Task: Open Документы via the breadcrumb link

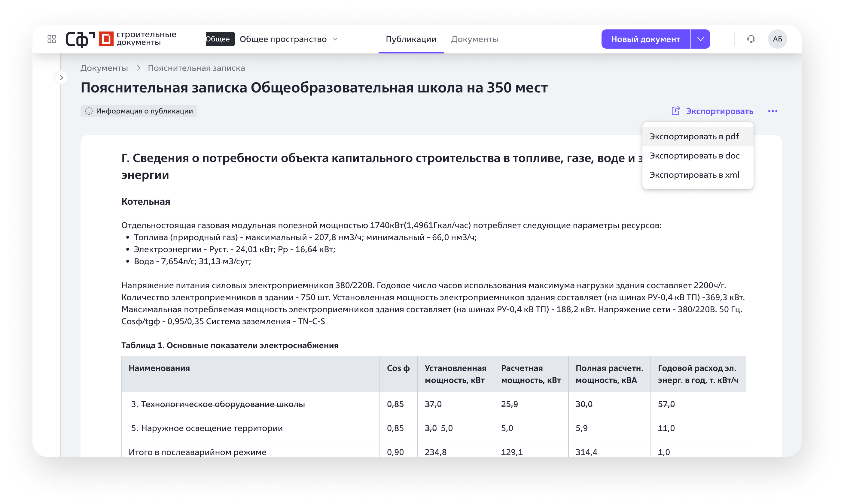Action: (x=104, y=68)
